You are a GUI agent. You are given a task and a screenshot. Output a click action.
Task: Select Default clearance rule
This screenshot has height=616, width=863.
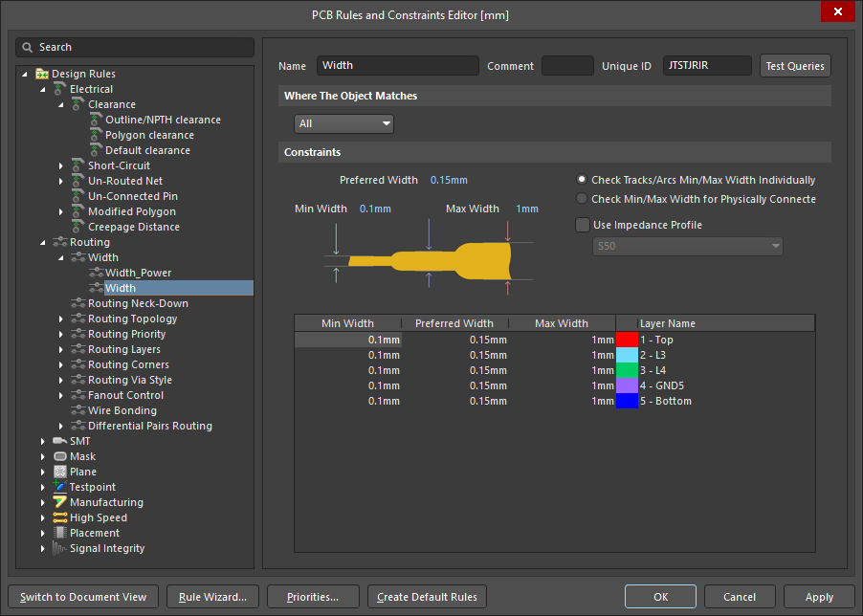pyautogui.click(x=147, y=150)
